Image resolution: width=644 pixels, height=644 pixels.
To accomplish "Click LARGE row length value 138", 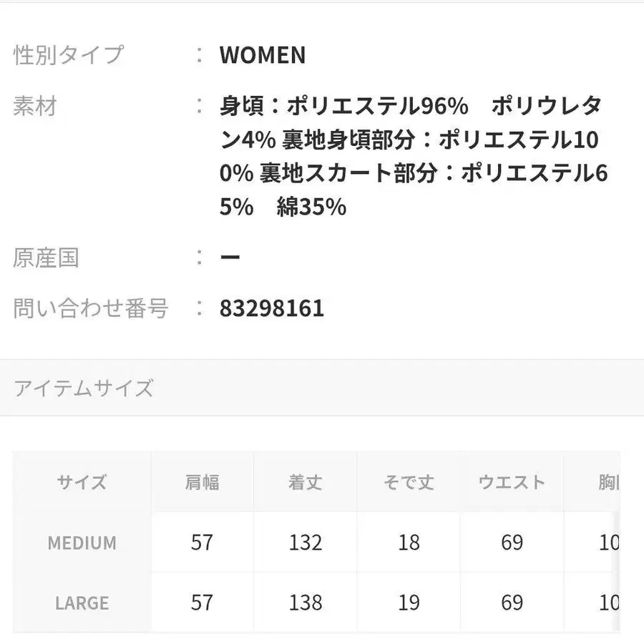I will (x=306, y=602).
